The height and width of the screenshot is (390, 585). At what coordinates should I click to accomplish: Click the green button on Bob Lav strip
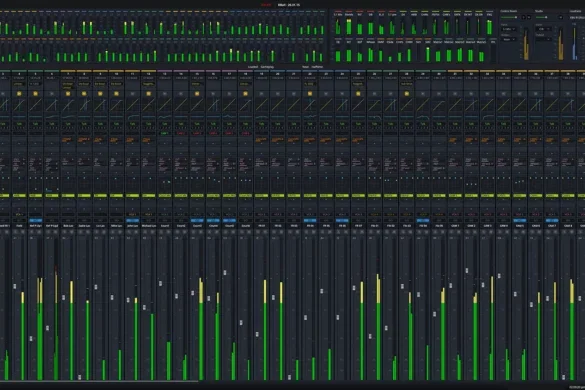(68, 124)
